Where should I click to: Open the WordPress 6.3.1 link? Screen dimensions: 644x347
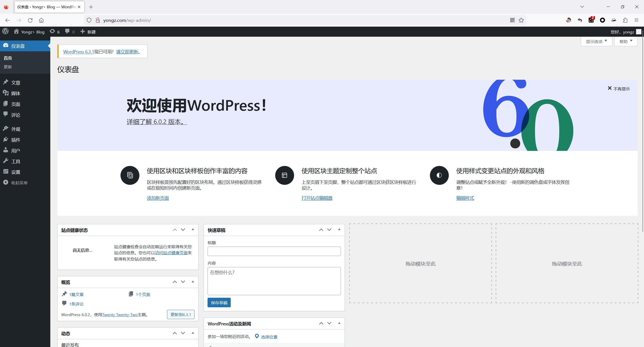(x=78, y=52)
